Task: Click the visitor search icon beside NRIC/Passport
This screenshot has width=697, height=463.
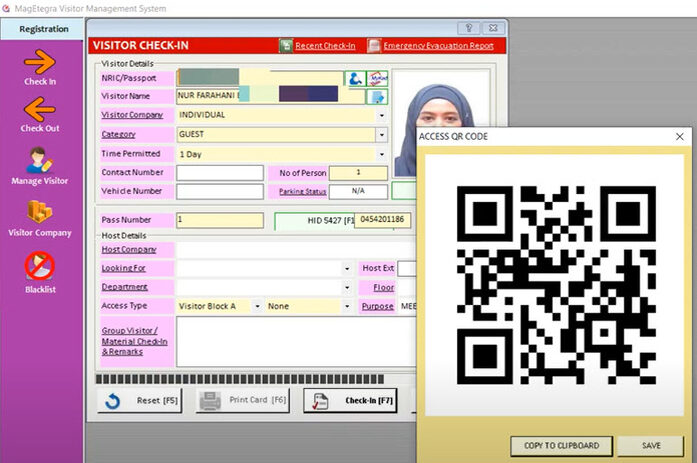Action: tap(355, 79)
